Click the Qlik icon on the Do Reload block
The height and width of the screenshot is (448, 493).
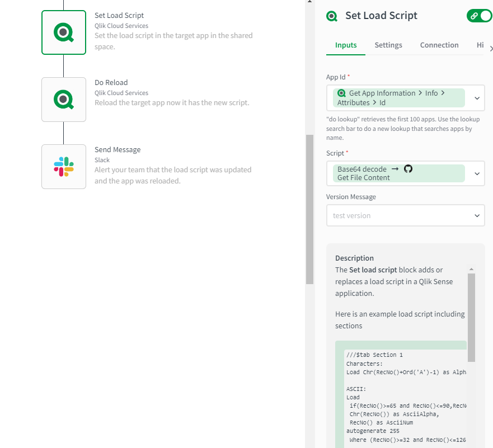click(x=63, y=99)
